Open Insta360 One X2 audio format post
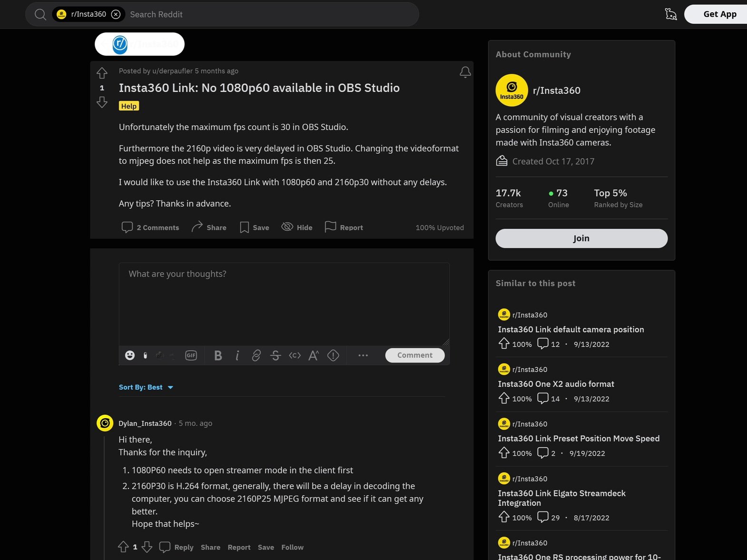Screen dimensions: 747x560 click(x=556, y=384)
